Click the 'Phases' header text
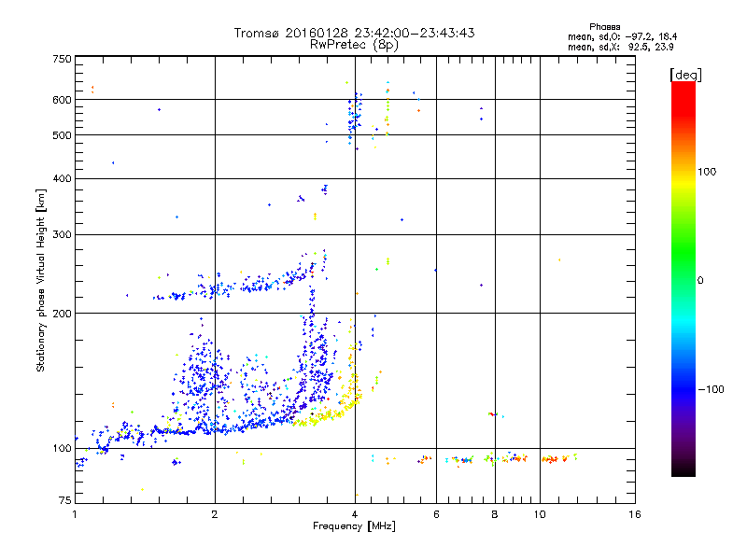 (604, 27)
